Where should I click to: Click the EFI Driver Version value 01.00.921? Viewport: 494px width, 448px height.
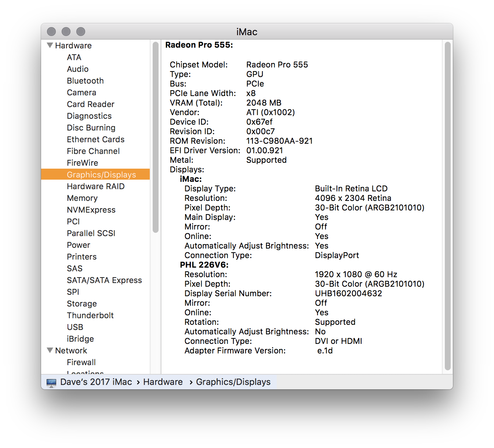tap(265, 150)
